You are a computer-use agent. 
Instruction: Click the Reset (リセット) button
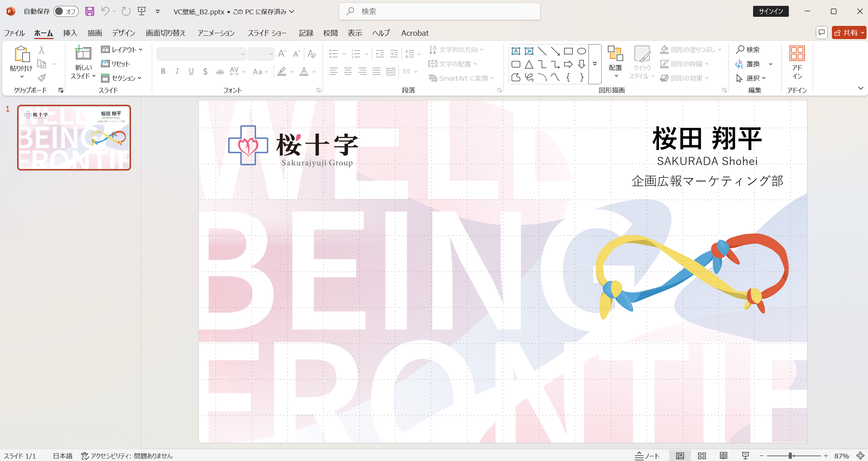[x=116, y=64]
